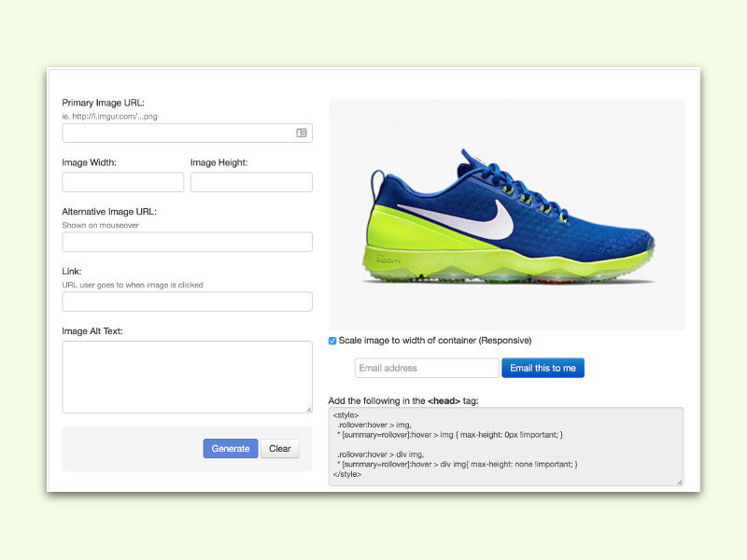Click the Link URL input field

click(188, 301)
